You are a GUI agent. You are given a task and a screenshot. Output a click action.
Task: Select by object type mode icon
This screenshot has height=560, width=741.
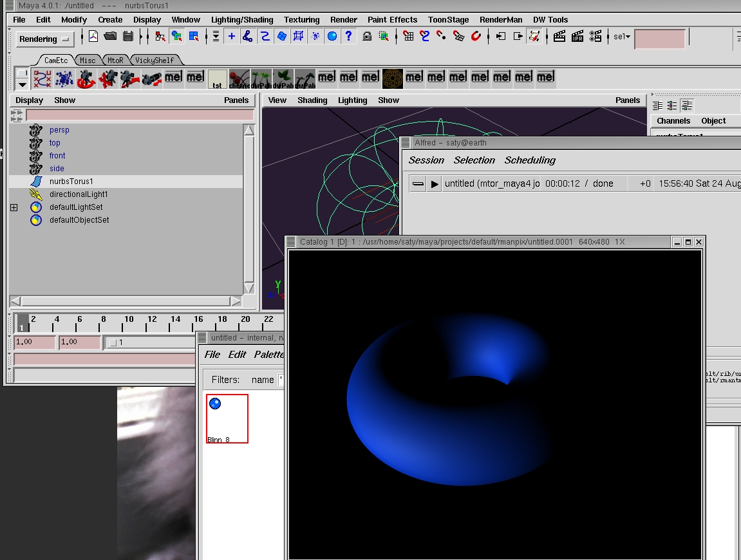(x=177, y=37)
